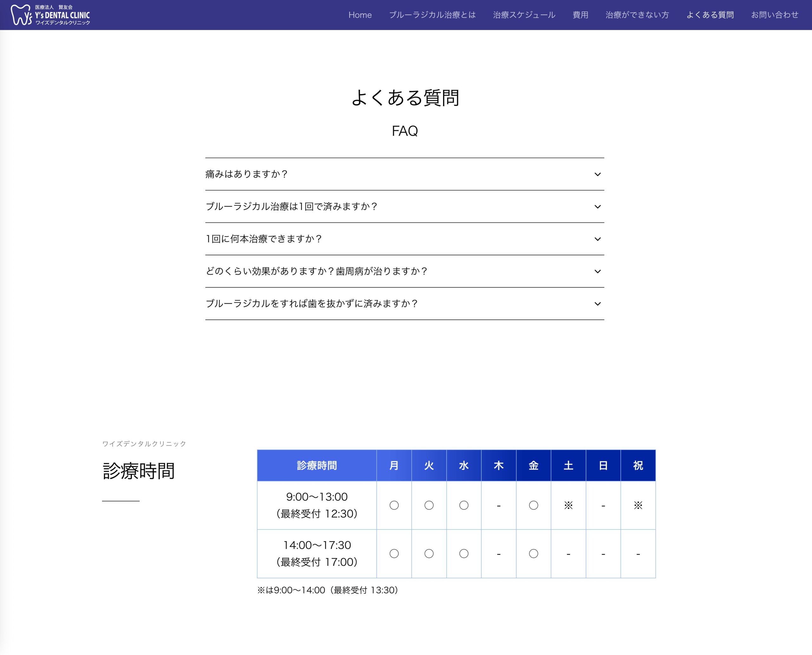The width and height of the screenshot is (812, 655).
Task: Click chevron beside 1回に何本治療できますか？
Action: click(598, 239)
